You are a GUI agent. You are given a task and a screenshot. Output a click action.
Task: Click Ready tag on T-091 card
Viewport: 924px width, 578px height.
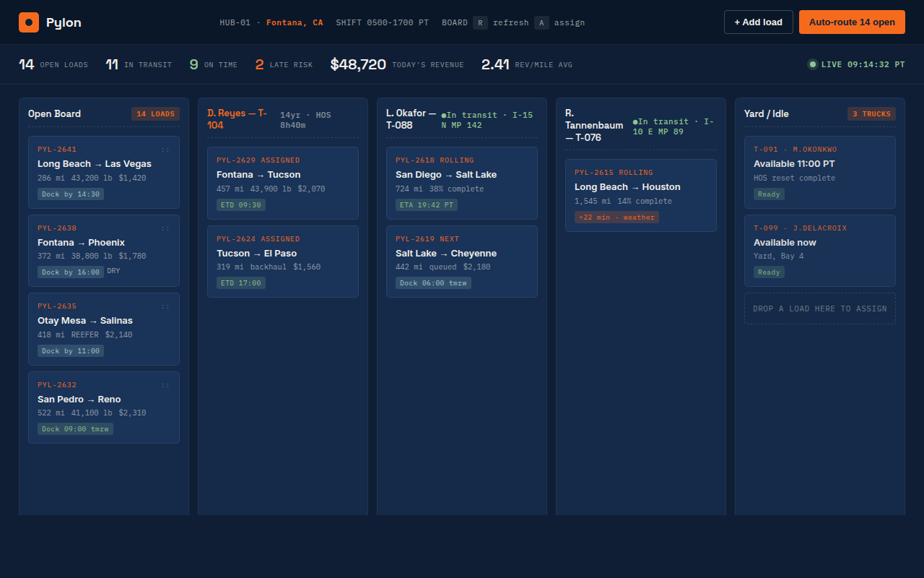pyautogui.click(x=769, y=194)
